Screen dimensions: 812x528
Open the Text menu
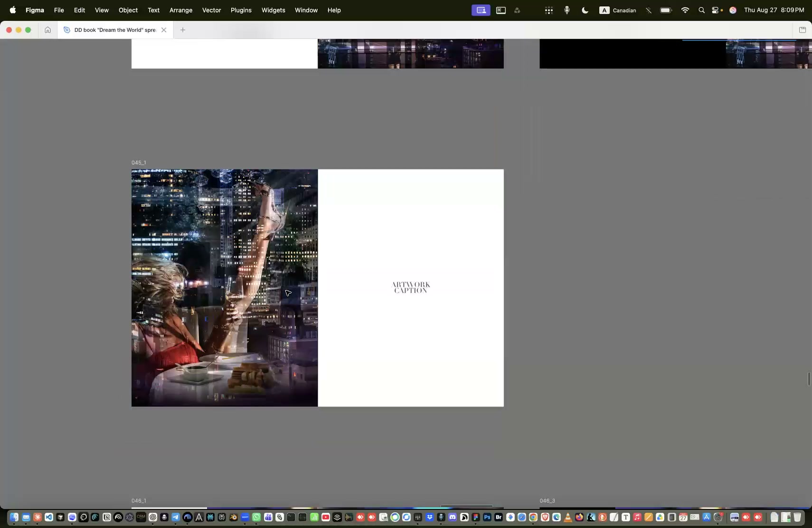(x=153, y=10)
